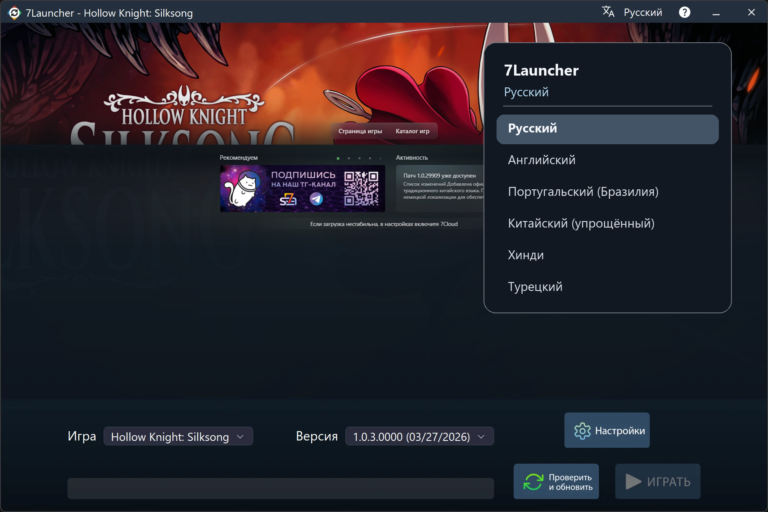Click the Telegram icon in banner
The height and width of the screenshot is (512, 768).
[x=316, y=199]
